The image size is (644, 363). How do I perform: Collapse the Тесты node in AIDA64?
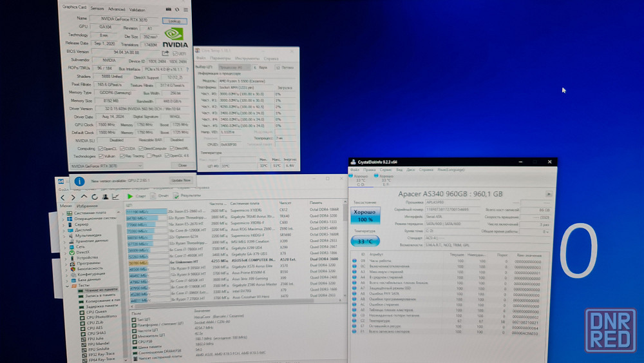coord(68,286)
